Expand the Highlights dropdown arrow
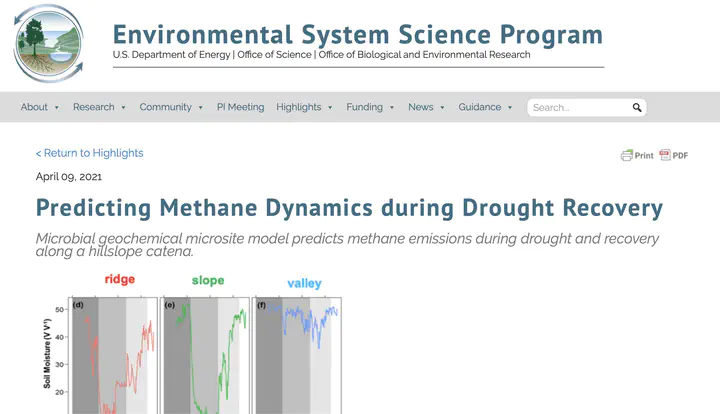720x414 pixels. point(330,107)
